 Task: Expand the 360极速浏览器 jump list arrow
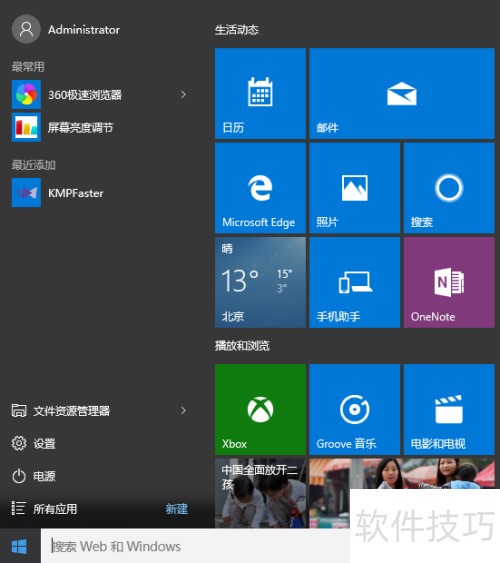click(183, 94)
